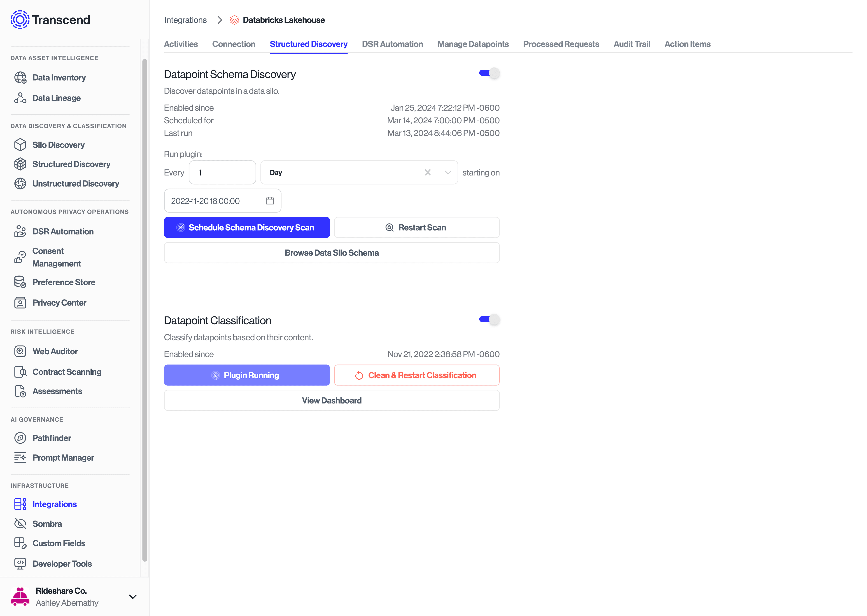Expand the Rideshare Co. account menu
Viewport: 867px width, 616px height.
(133, 596)
